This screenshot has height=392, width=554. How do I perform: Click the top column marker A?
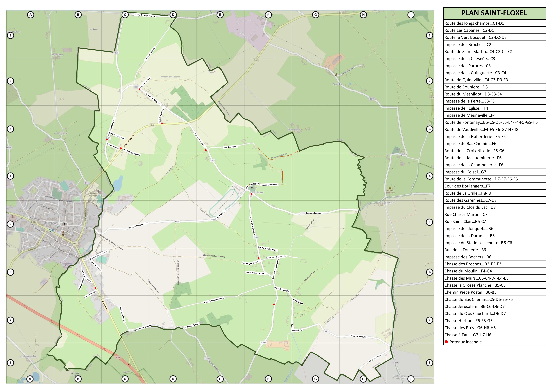pos(30,15)
